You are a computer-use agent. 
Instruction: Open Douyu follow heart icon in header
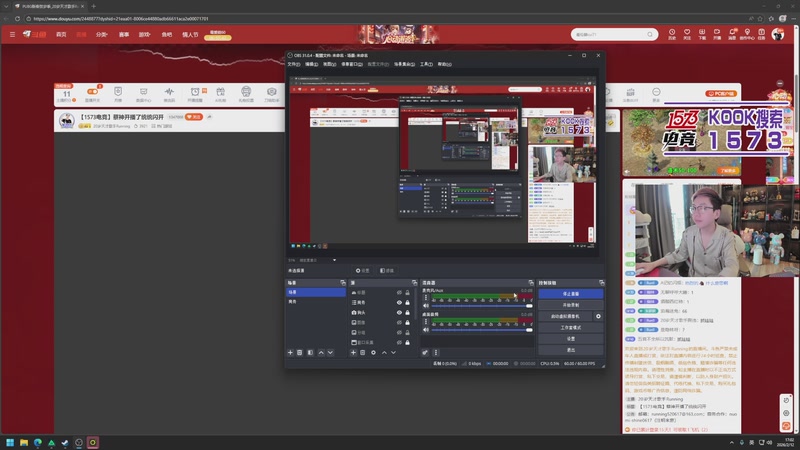click(x=687, y=34)
